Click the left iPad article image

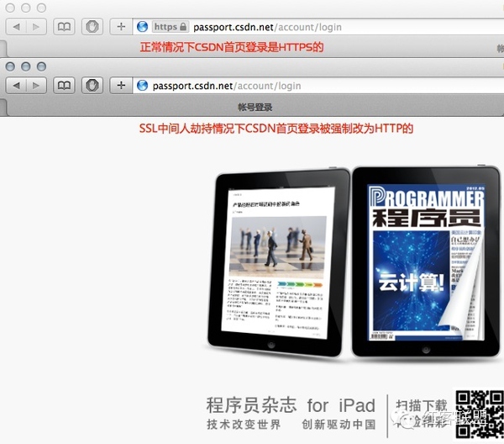coord(278,246)
